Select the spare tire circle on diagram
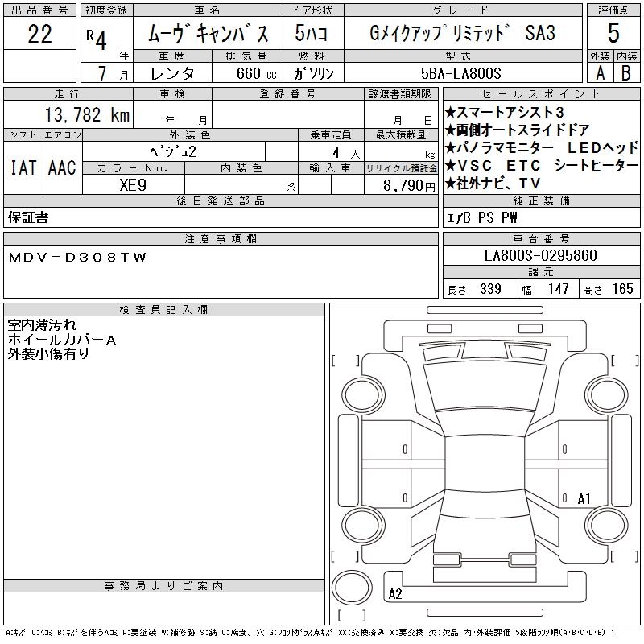Image resolution: width=644 pixels, height=644 pixels. (352, 588)
